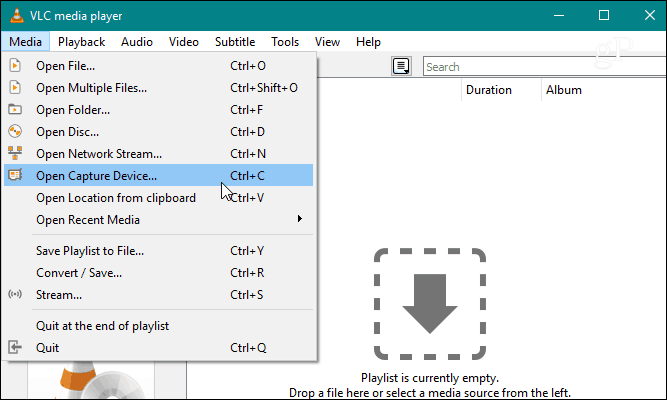Open the Media menu
Image resolution: width=667 pixels, height=400 pixels.
pos(26,42)
